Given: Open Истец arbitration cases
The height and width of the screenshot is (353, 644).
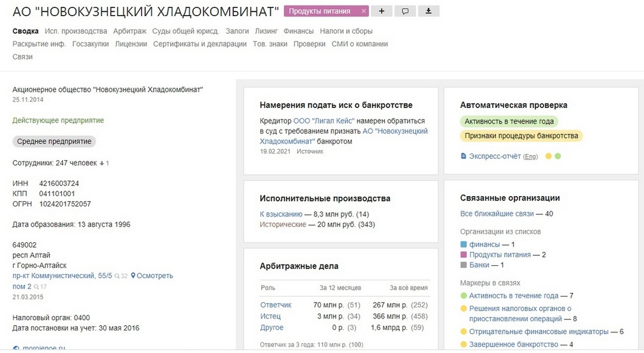Looking at the screenshot, I should pos(270,316).
